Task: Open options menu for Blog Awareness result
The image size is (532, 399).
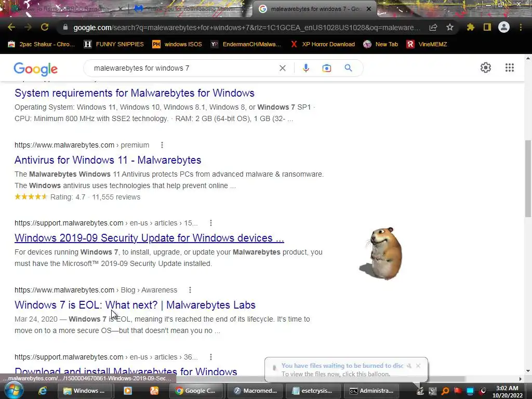Action: click(190, 290)
